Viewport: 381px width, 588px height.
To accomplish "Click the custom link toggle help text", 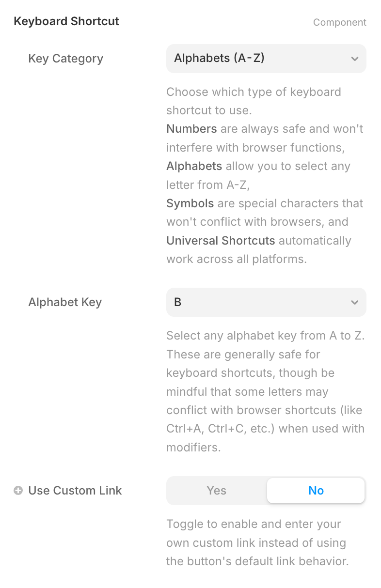I will 257,543.
